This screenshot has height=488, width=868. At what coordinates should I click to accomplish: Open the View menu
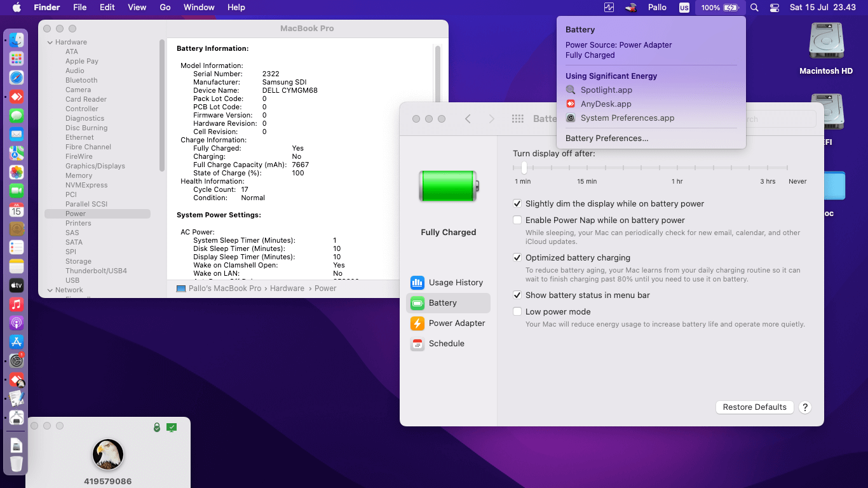point(137,8)
